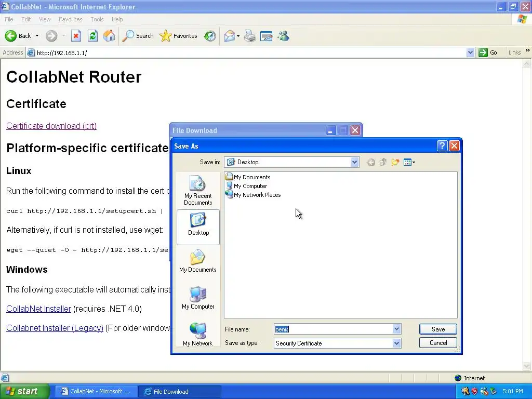Open the Favorites menu in menu bar
The image size is (532, 399).
[71, 19]
